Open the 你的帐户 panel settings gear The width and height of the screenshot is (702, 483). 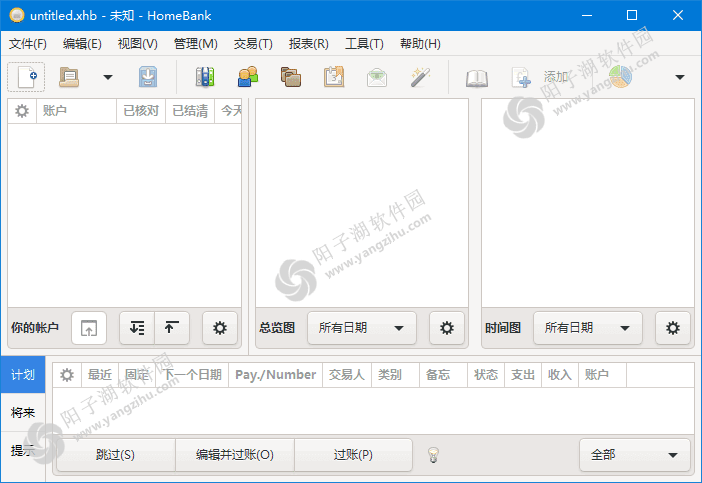pos(220,328)
